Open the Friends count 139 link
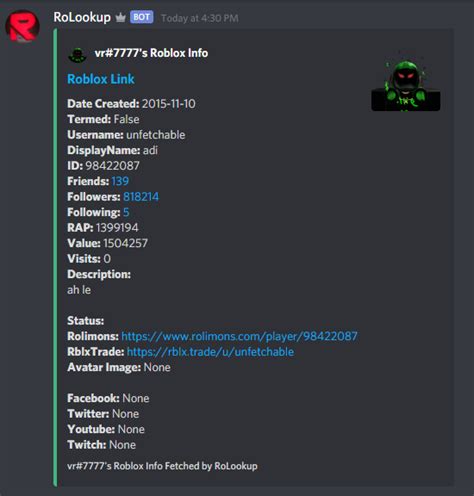474x496 pixels. (x=120, y=181)
